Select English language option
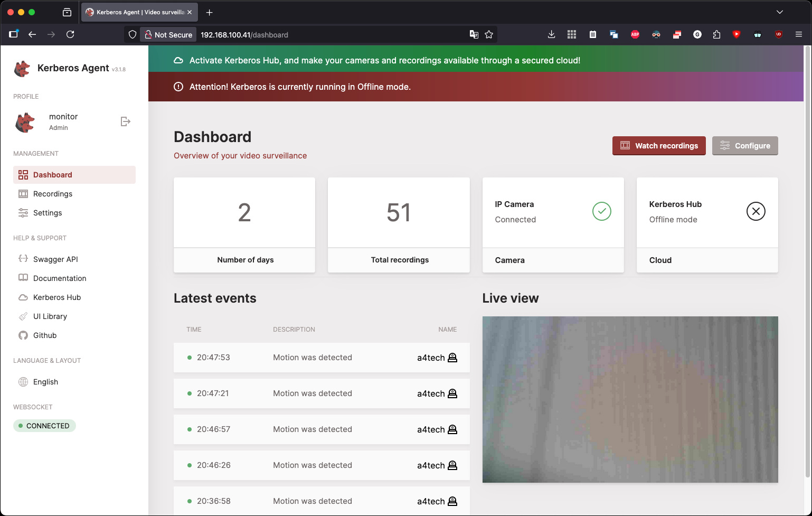This screenshot has width=812, height=516. pos(74,382)
